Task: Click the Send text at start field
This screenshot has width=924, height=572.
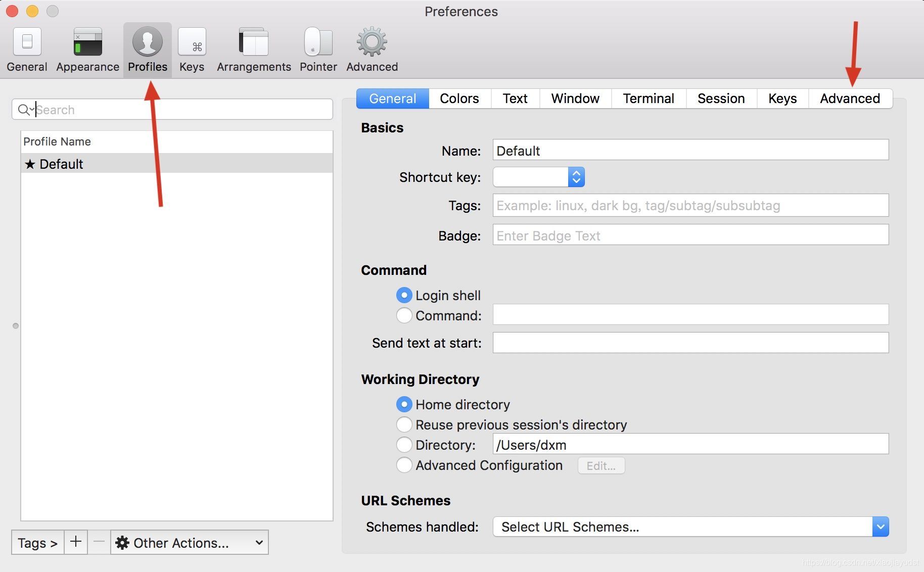Action: [690, 343]
